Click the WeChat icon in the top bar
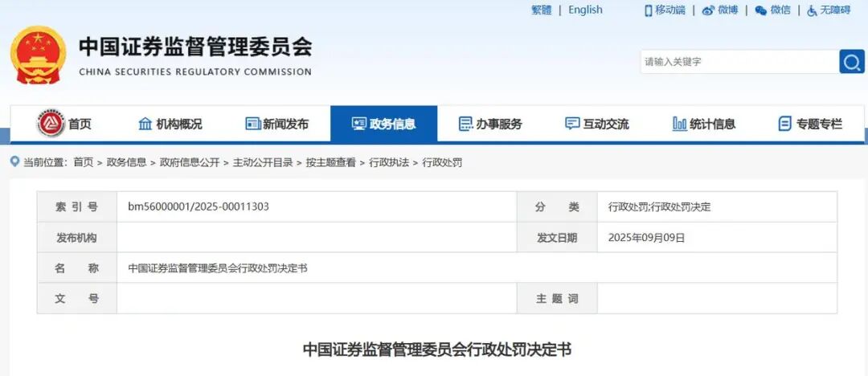 click(x=761, y=10)
